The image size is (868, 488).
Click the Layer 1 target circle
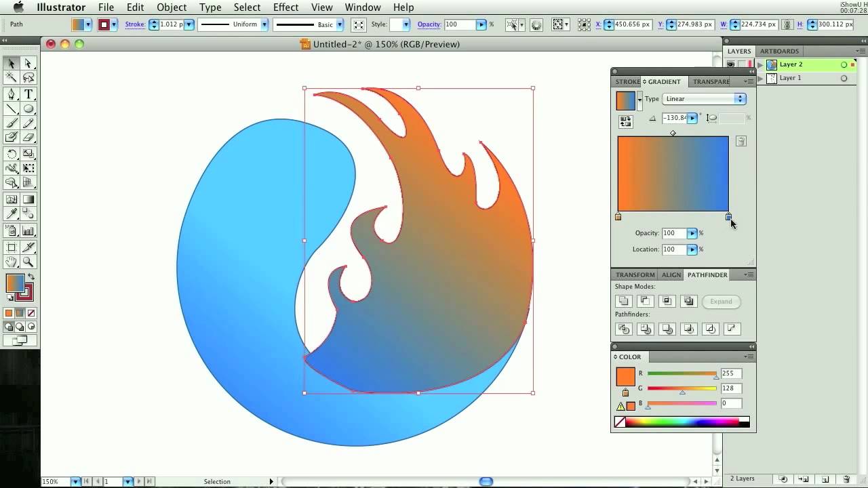844,78
